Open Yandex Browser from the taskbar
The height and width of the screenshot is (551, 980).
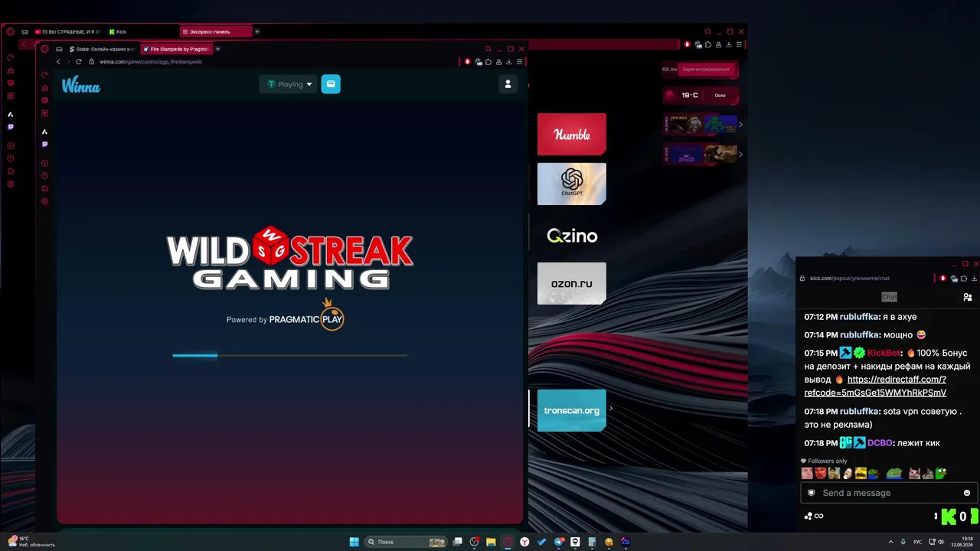pos(524,542)
